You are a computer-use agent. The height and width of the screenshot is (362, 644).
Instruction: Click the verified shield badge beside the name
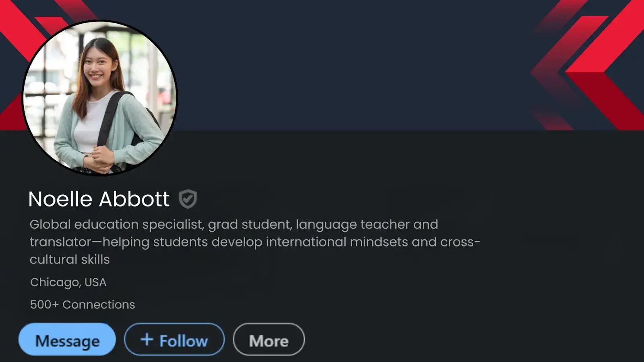188,199
